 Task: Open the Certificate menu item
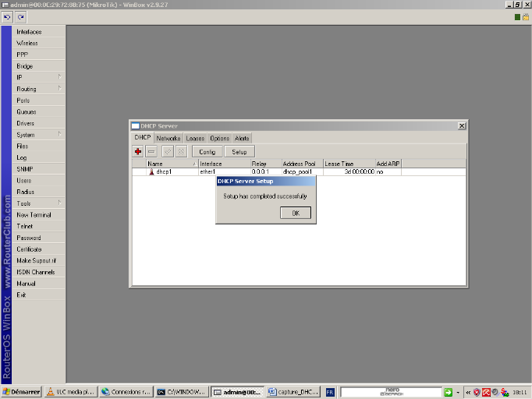pos(38,249)
